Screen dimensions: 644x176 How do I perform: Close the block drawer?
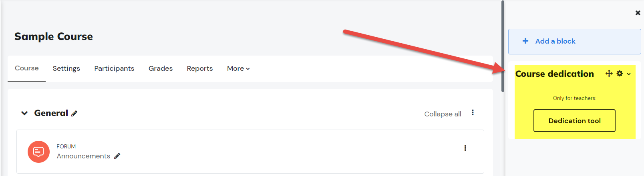coord(638,13)
